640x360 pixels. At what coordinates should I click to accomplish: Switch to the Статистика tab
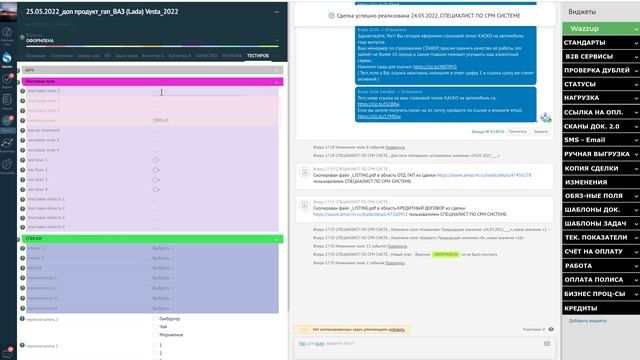pos(62,56)
